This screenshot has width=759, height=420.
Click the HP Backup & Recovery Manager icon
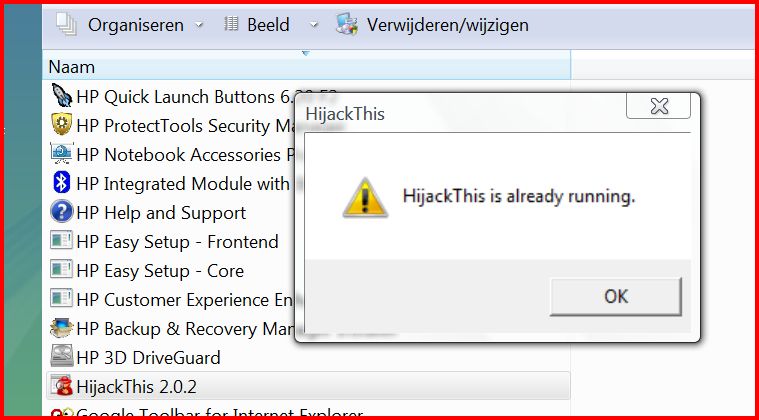click(61, 328)
